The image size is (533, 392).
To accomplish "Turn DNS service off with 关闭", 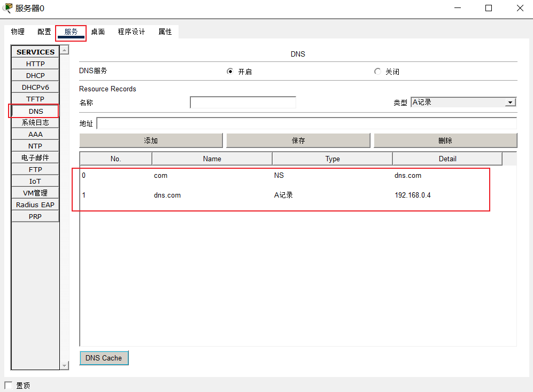I will coord(377,72).
